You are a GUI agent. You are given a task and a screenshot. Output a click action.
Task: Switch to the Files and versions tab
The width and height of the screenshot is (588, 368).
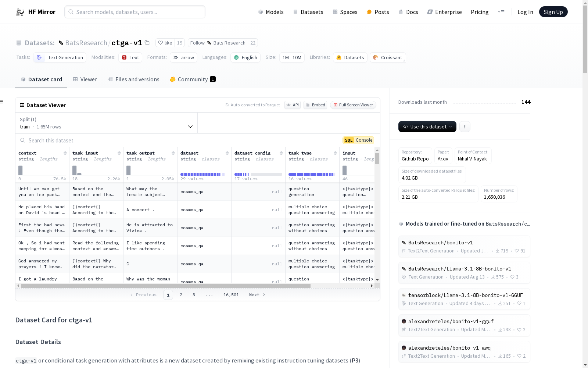click(133, 79)
